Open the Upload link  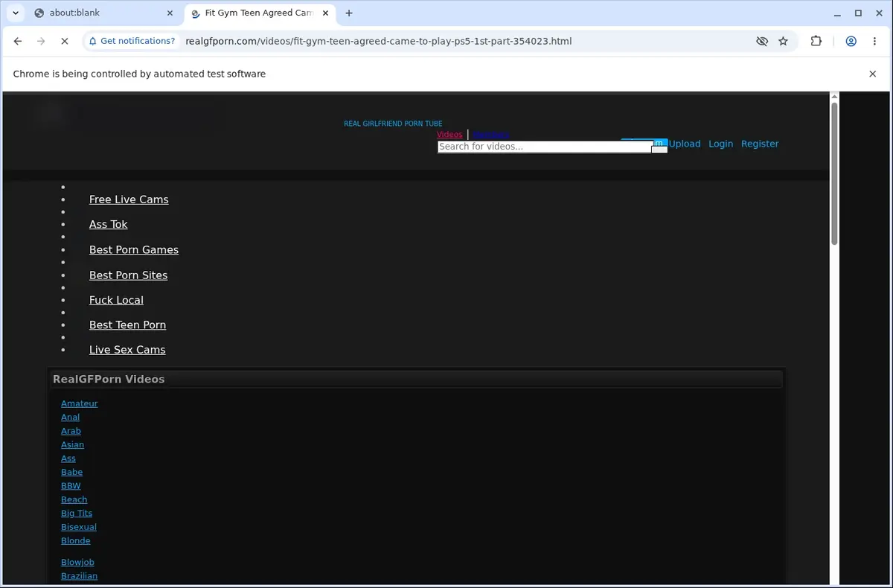(685, 144)
